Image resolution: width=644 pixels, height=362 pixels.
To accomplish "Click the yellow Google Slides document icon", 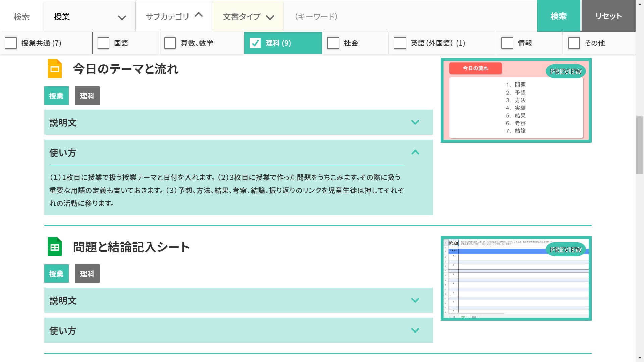I will click(55, 69).
